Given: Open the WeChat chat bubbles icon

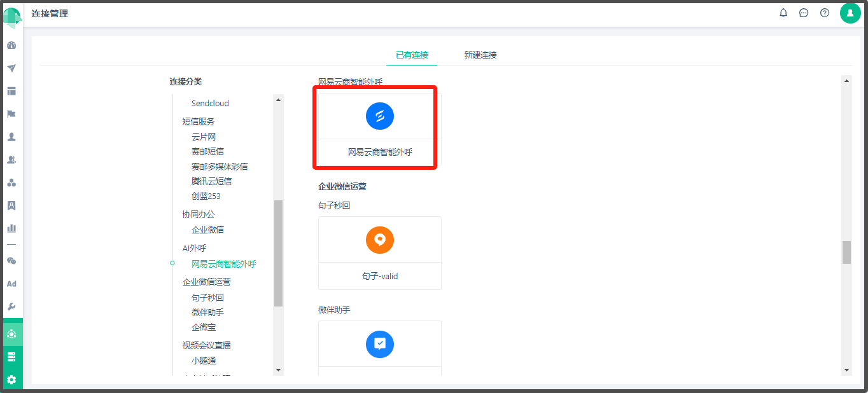Looking at the screenshot, I should 11,261.
